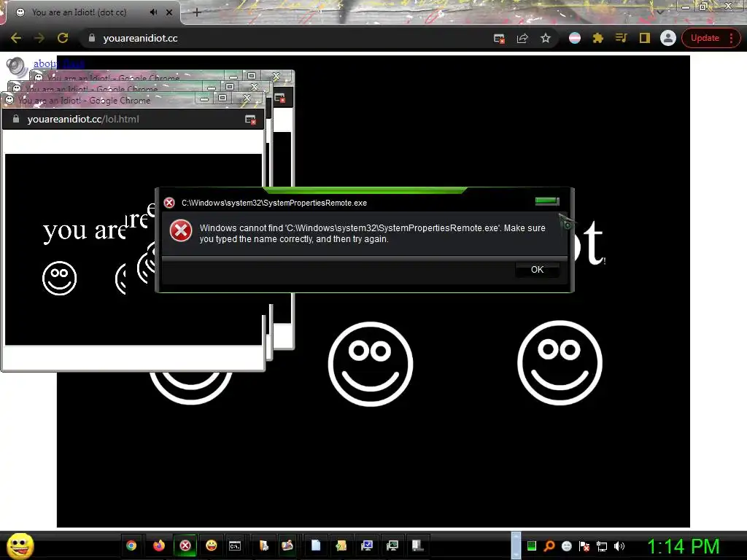Click the red Update button
Viewport: 747px width, 560px height.
[705, 38]
